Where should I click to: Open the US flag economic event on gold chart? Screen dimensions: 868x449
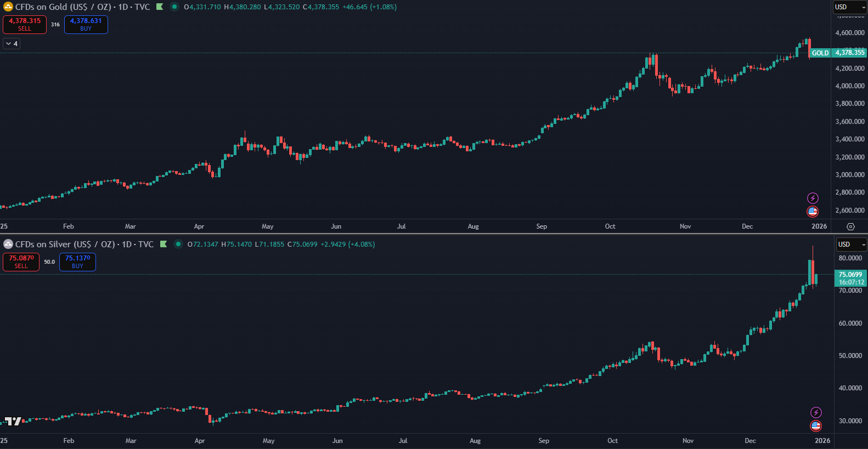(x=813, y=211)
